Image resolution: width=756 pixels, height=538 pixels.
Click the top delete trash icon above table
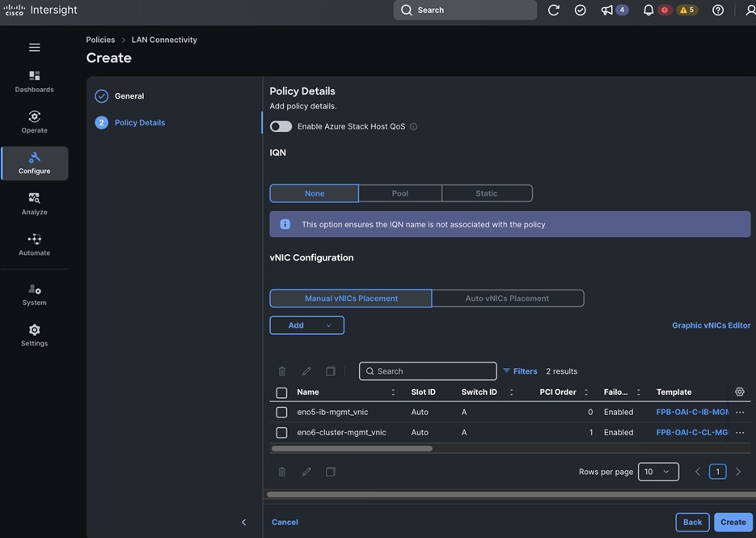pos(282,371)
